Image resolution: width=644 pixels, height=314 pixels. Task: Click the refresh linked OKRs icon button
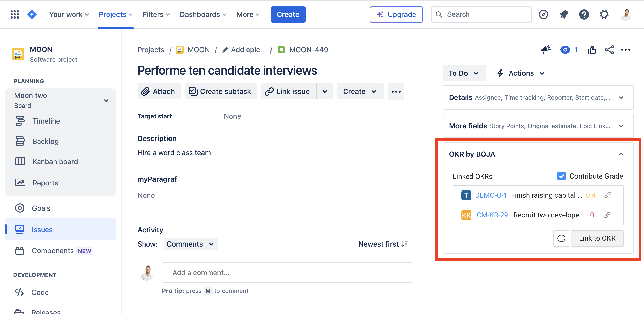coord(561,238)
